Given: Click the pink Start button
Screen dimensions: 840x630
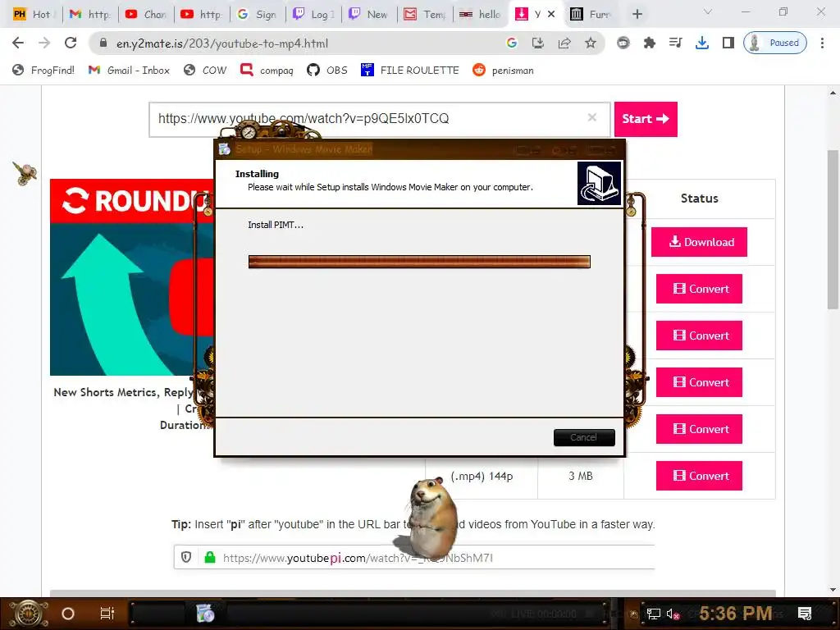Looking at the screenshot, I should click(646, 119).
